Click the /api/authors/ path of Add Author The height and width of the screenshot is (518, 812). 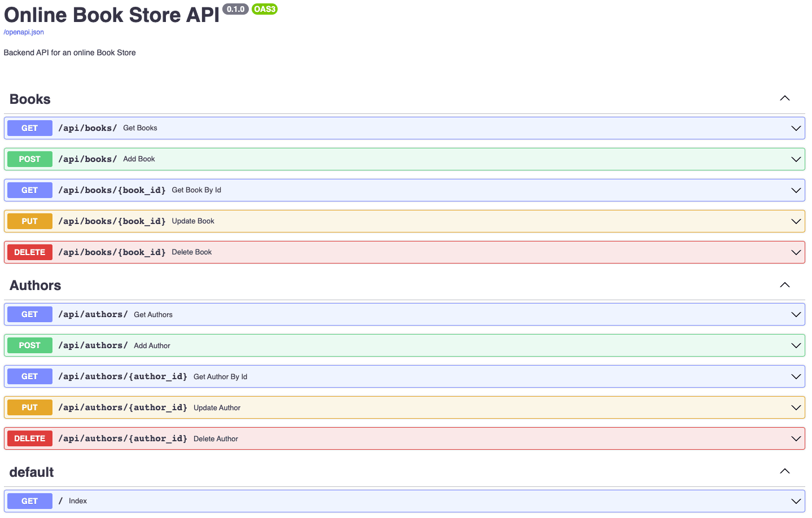93,345
